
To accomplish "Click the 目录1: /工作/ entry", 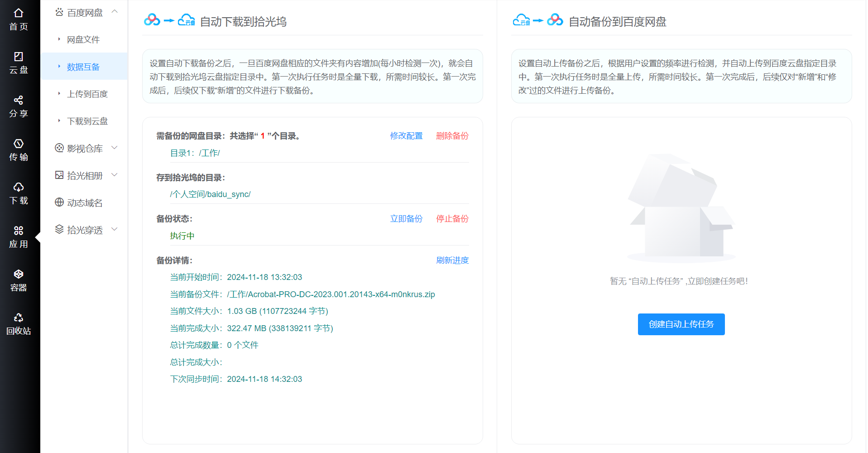I will click(x=195, y=153).
